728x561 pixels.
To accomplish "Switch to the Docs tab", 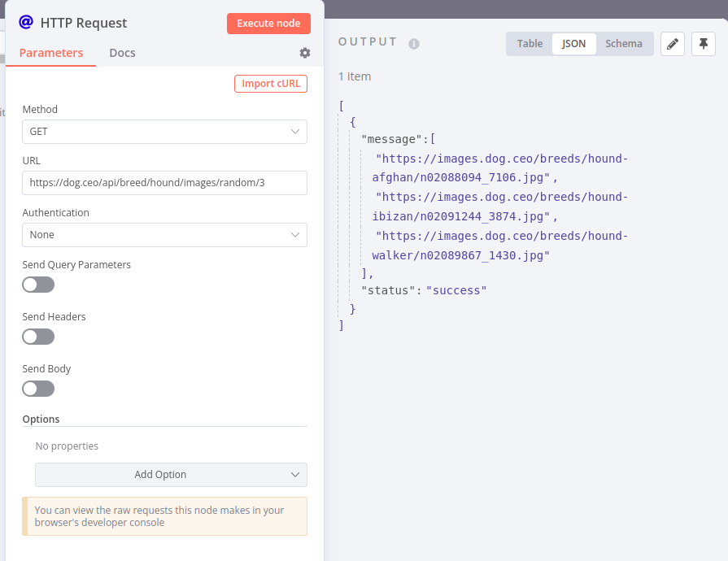I will 122,52.
